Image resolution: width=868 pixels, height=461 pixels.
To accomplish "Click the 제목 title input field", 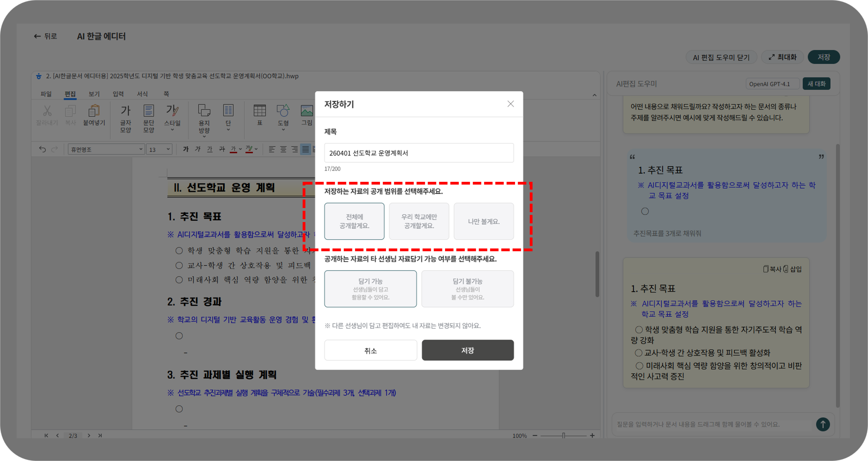I will [x=419, y=153].
